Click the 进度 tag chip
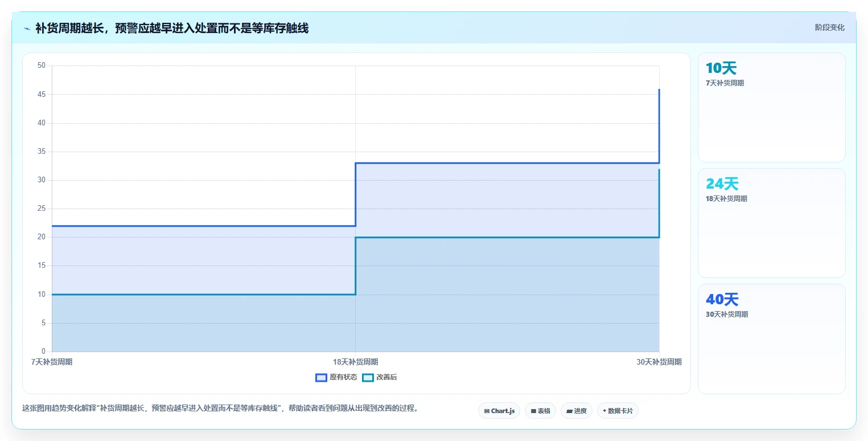868x441 pixels. coord(577,411)
